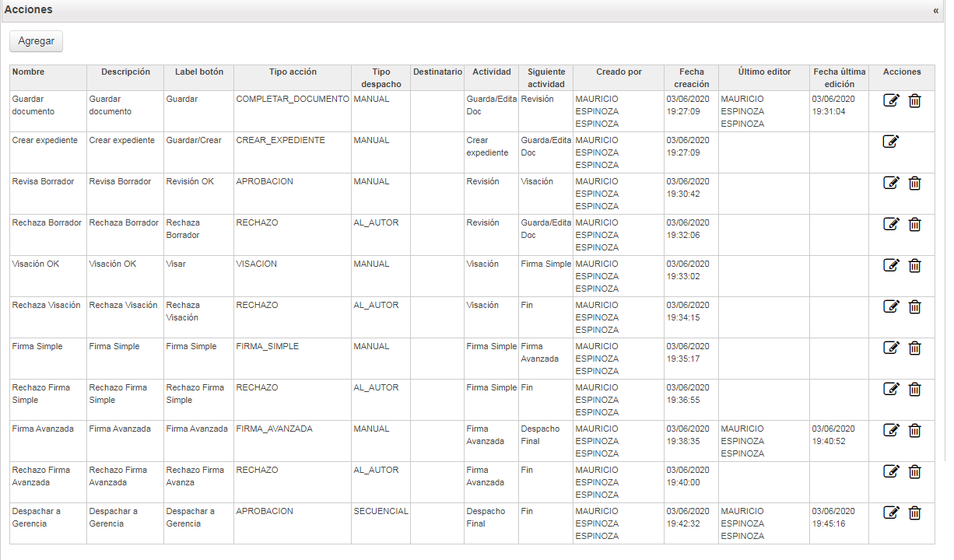Click the Siguiente actividad column header

545,78
